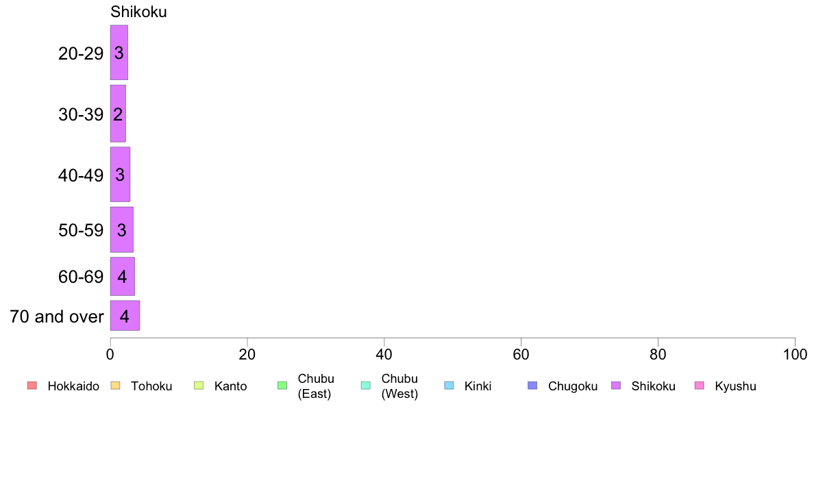Click the Hokkaido legend label text

(73, 386)
